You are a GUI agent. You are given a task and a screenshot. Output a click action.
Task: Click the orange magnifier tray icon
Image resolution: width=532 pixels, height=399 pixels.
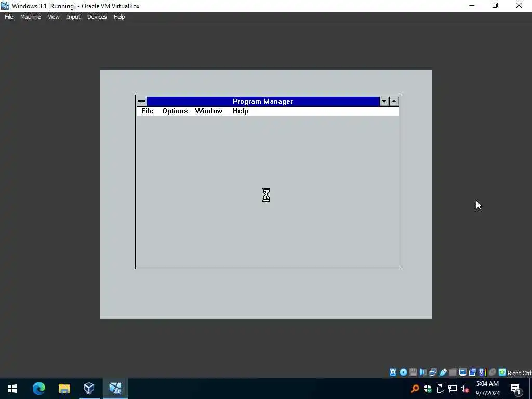pyautogui.click(x=415, y=389)
